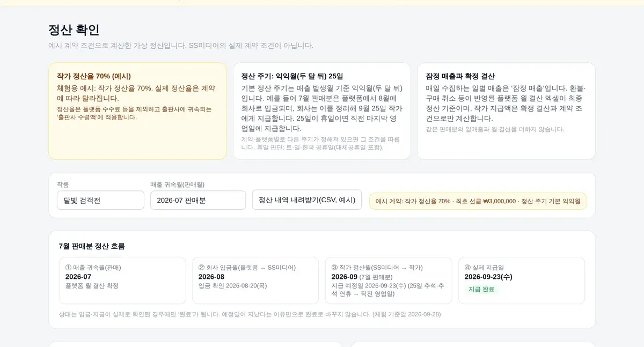Click the 지급 완료 status badge
Image resolution: width=644 pixels, height=347 pixels.
pyautogui.click(x=481, y=289)
